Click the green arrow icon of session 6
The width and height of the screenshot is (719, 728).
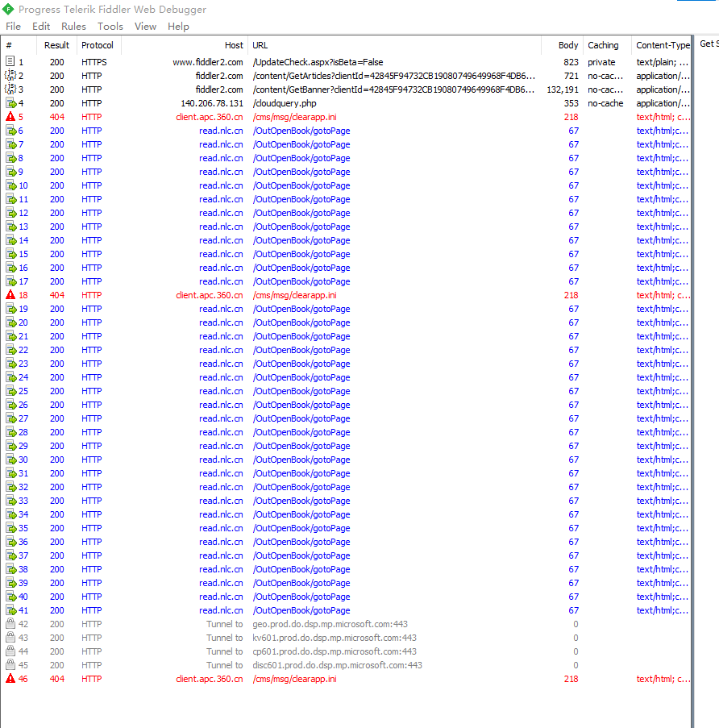click(10, 131)
